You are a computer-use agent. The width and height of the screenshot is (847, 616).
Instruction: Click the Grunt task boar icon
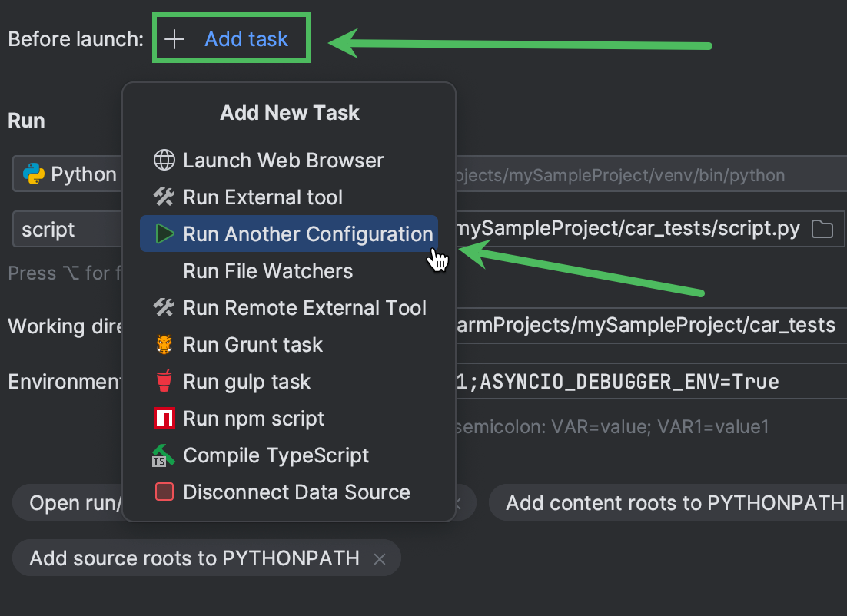(x=164, y=345)
